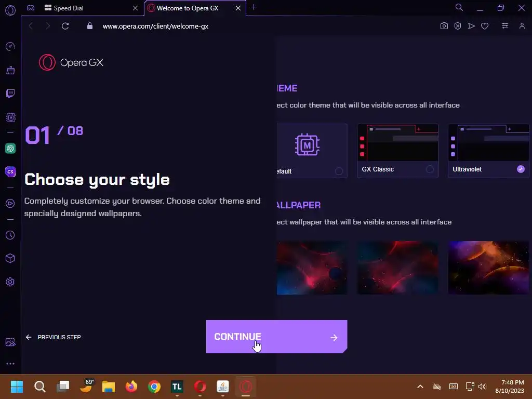Take a snapshot with camera icon
This screenshot has height=399, width=532.
(x=444, y=26)
